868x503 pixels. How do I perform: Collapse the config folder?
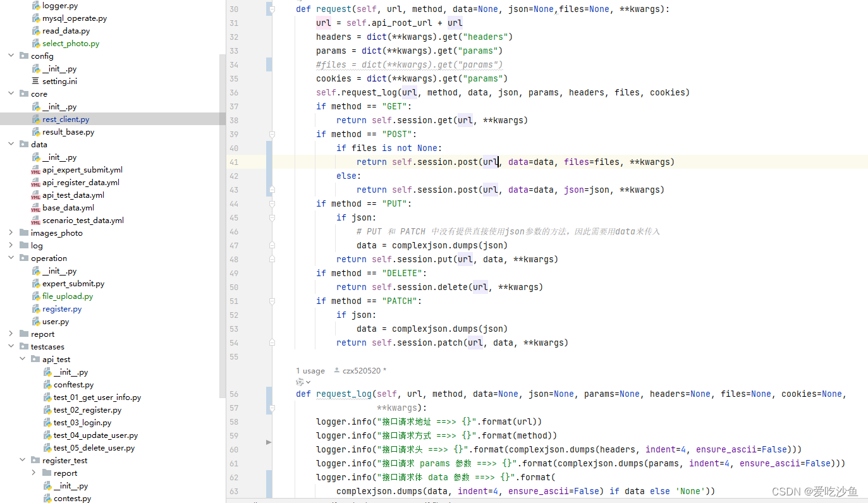(11, 56)
